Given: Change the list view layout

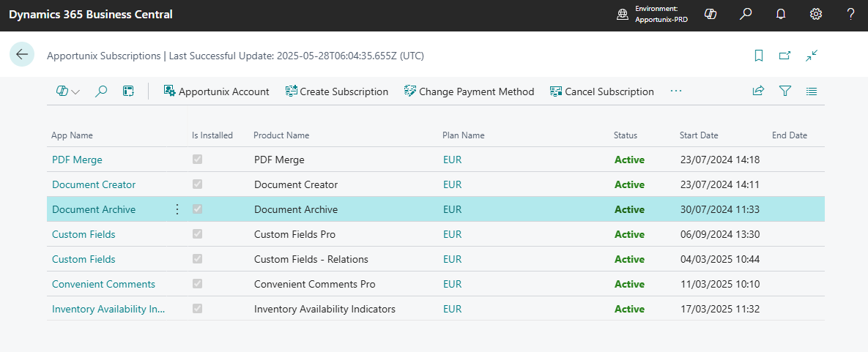Looking at the screenshot, I should pos(812,91).
